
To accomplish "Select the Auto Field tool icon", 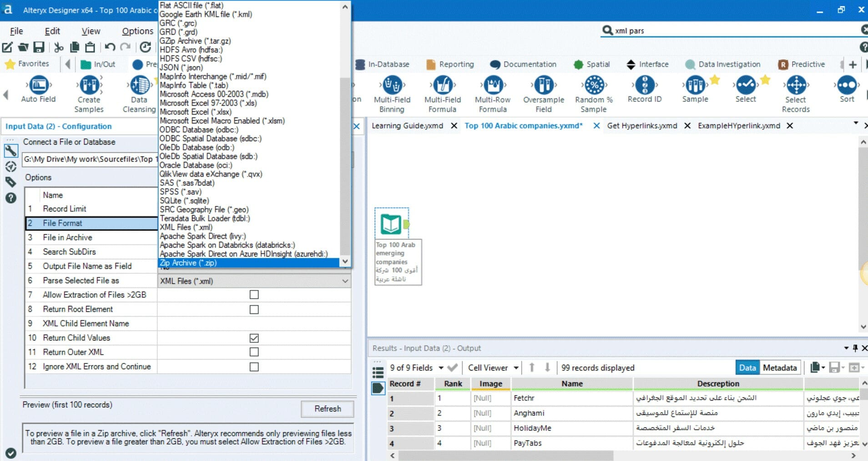I will tap(38, 85).
